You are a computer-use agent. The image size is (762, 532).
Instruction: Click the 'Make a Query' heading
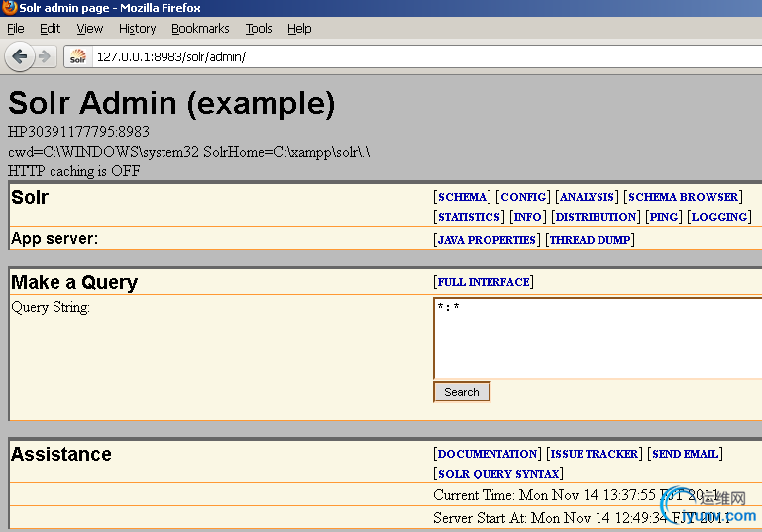(x=74, y=282)
